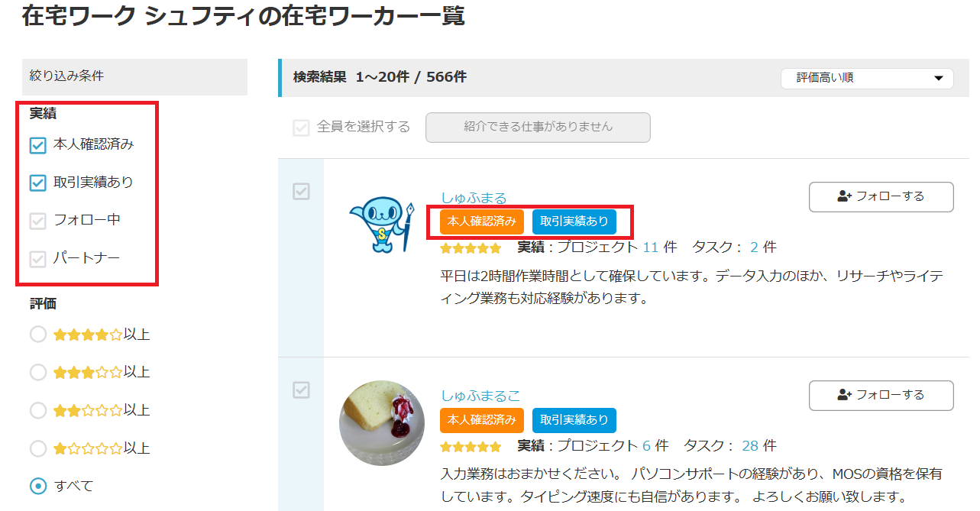Screen dimensions: 980x511
Task: Click しゅふまるこ's cake photo thumbnail
Action: 382,422
